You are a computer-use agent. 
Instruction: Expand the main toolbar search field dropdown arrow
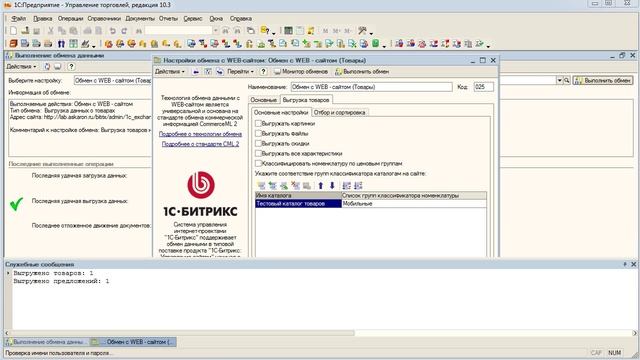(216, 31)
